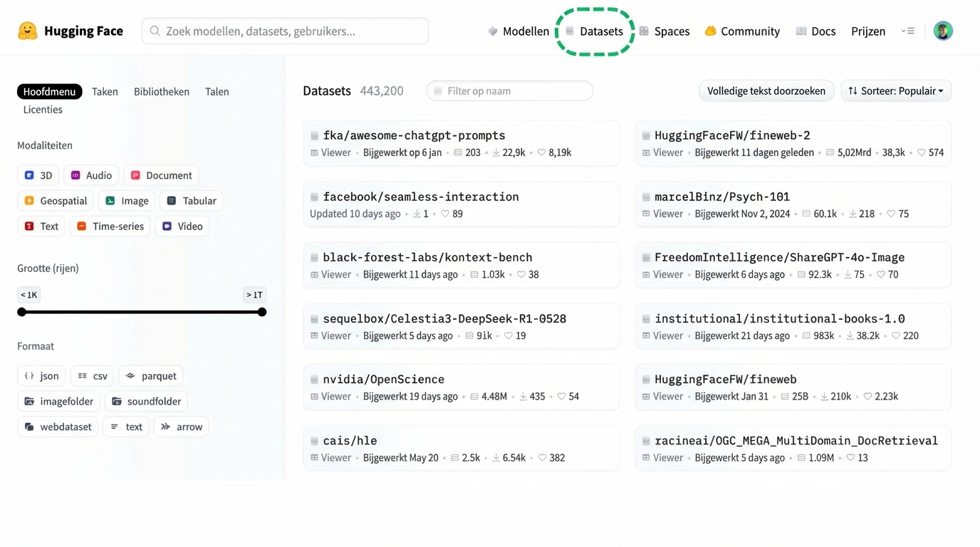Viewport: 980px width, 547px height.
Task: Open the user profile avatar
Action: click(x=943, y=31)
